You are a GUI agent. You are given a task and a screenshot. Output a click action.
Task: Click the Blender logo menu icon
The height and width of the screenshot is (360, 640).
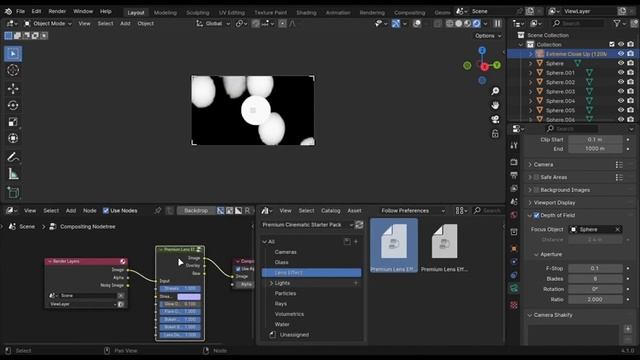click(x=8, y=11)
